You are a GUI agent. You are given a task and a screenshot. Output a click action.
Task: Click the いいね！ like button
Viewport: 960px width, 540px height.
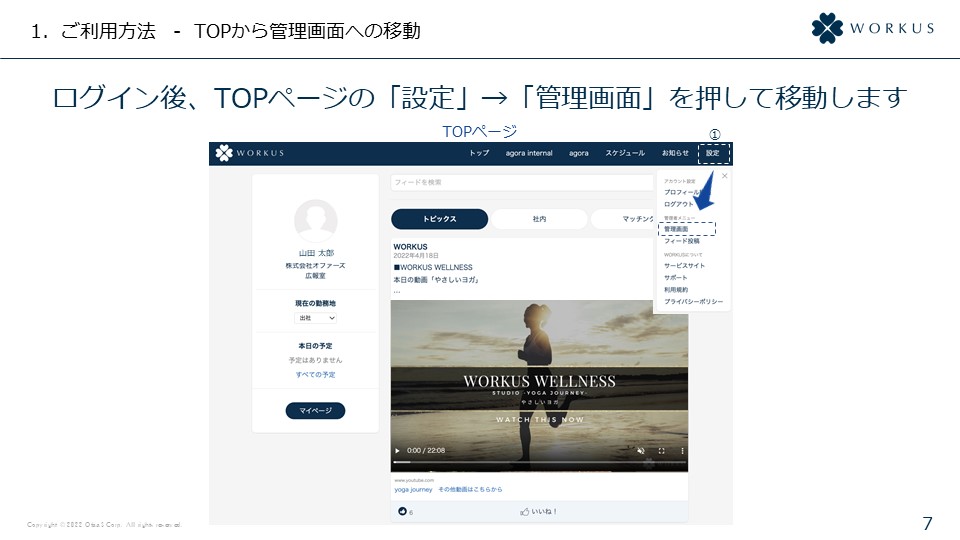click(x=539, y=512)
